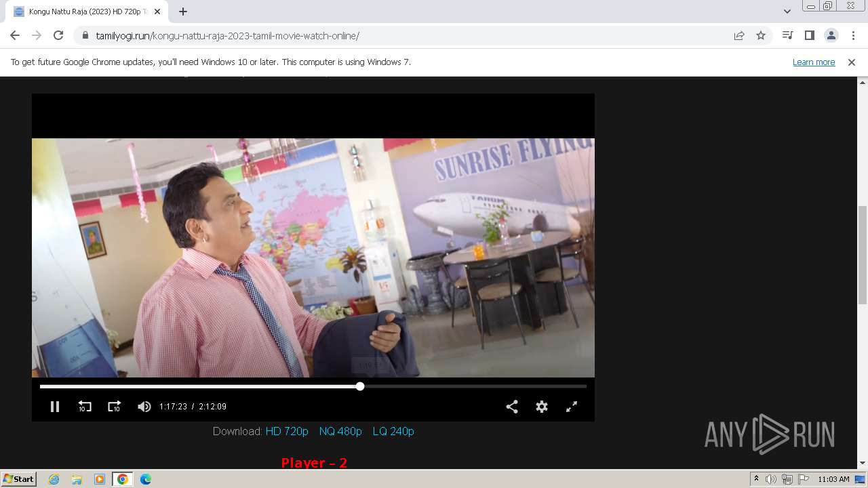Image resolution: width=868 pixels, height=488 pixels.
Task: Select the Kongu Nattu Raja tab
Action: 88,12
